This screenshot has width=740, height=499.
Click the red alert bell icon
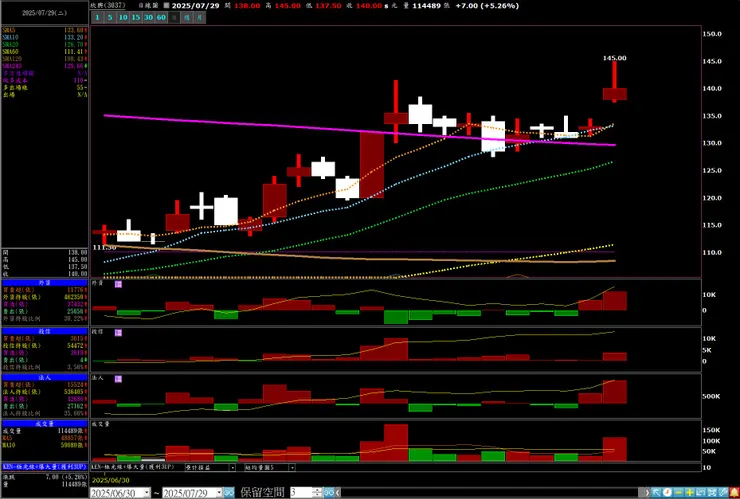coord(734,492)
